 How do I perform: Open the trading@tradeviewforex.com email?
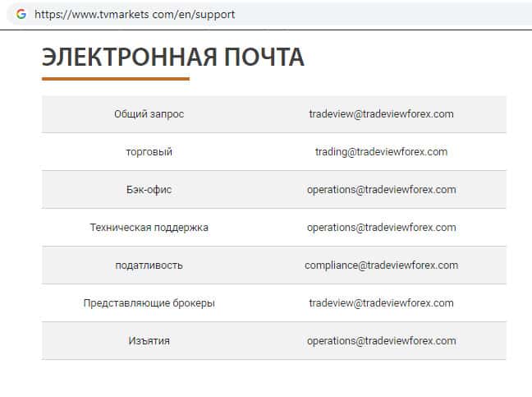point(381,152)
